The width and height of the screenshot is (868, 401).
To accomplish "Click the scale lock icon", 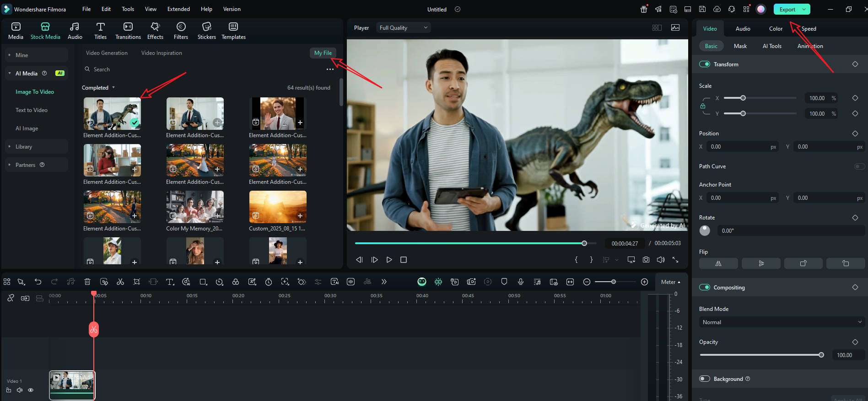I will pos(702,106).
